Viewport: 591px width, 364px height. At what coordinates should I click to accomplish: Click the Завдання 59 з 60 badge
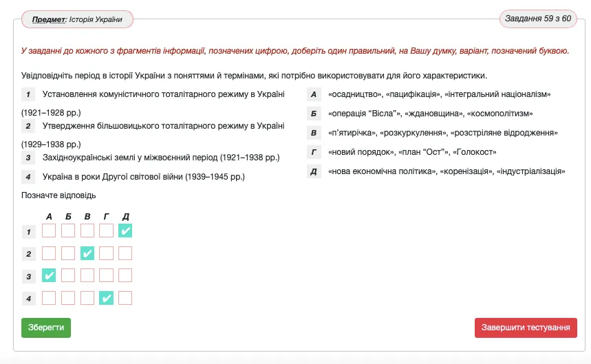pos(537,19)
